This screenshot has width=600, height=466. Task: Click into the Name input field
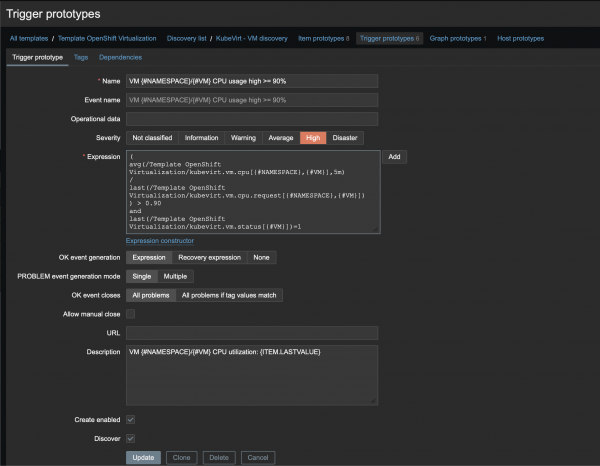252,81
